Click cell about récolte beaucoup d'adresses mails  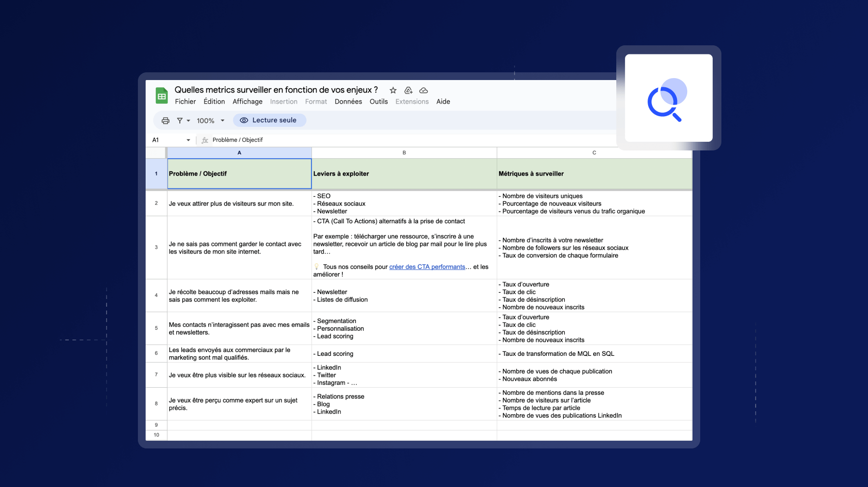(239, 296)
